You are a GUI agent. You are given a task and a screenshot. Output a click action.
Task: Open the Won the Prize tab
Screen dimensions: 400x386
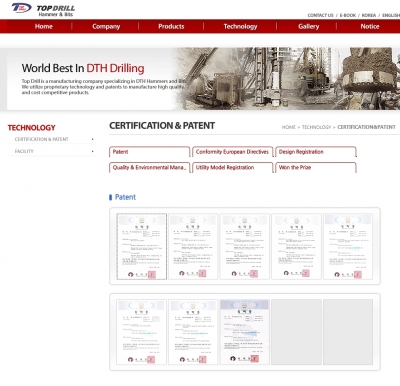point(316,167)
